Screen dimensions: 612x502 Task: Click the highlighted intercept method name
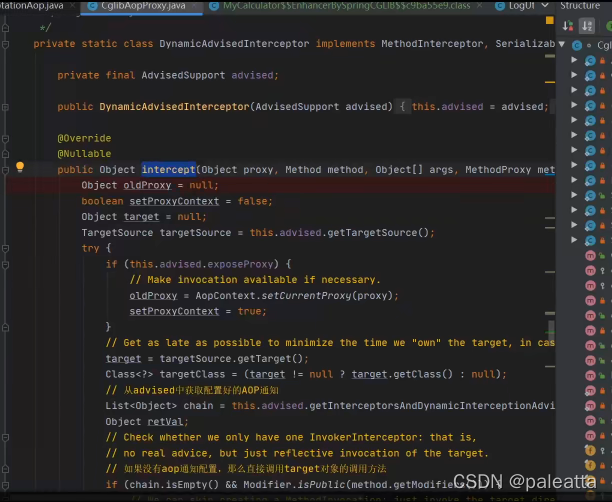[168, 169]
